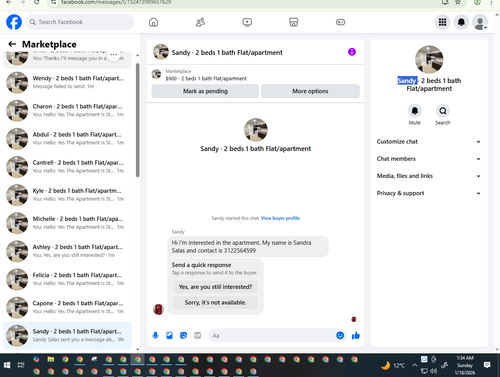500x377 pixels.
Task: Expand the Chat members section
Action: click(x=429, y=159)
